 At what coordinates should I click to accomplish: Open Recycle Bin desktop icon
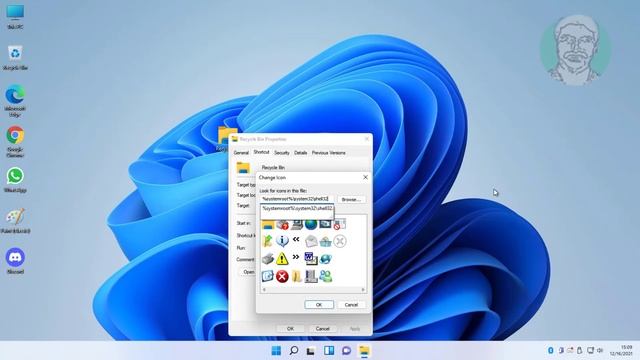tap(15, 58)
